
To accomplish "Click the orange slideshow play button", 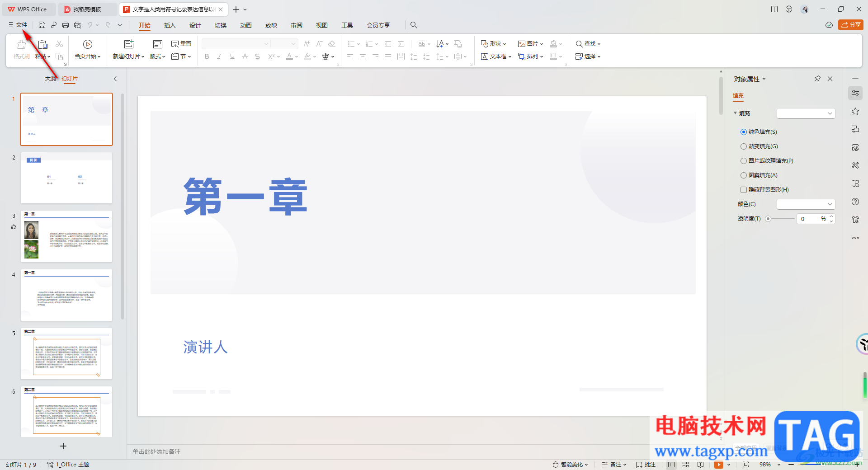I will [x=719, y=465].
